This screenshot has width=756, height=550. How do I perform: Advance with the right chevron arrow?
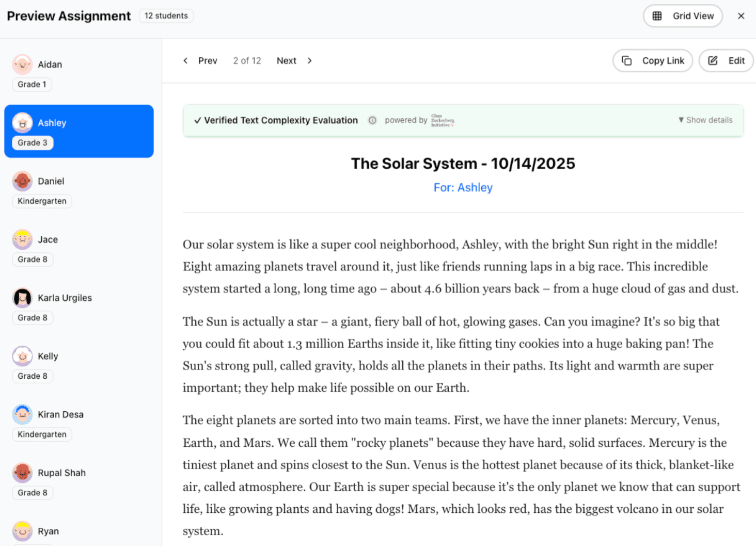click(x=310, y=61)
